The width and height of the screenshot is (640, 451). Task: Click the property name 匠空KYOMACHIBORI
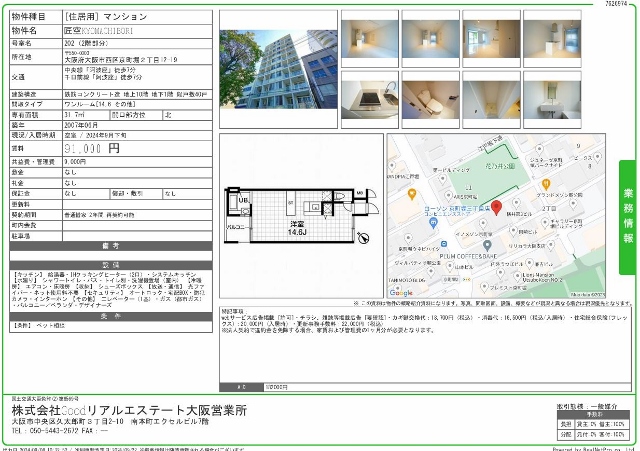(x=98, y=31)
